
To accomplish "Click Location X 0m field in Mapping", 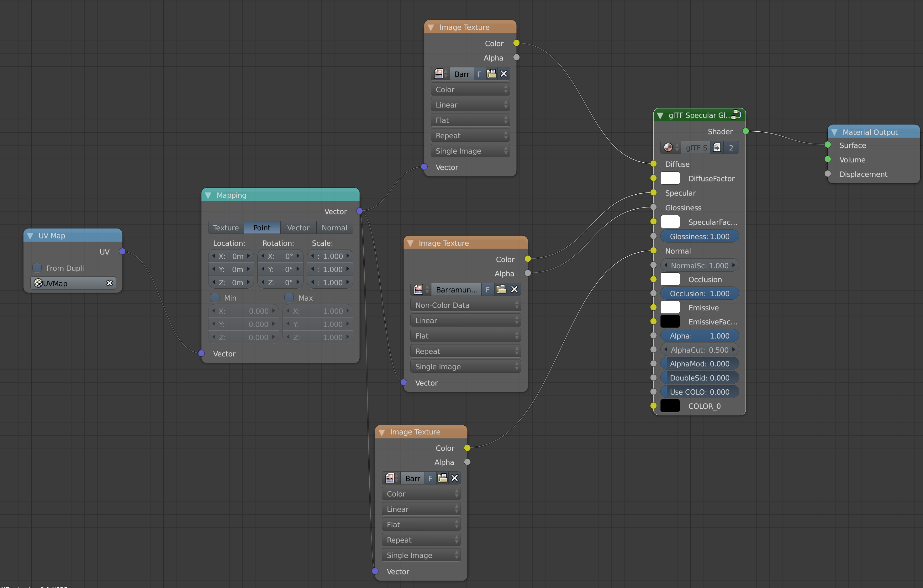I will click(231, 256).
